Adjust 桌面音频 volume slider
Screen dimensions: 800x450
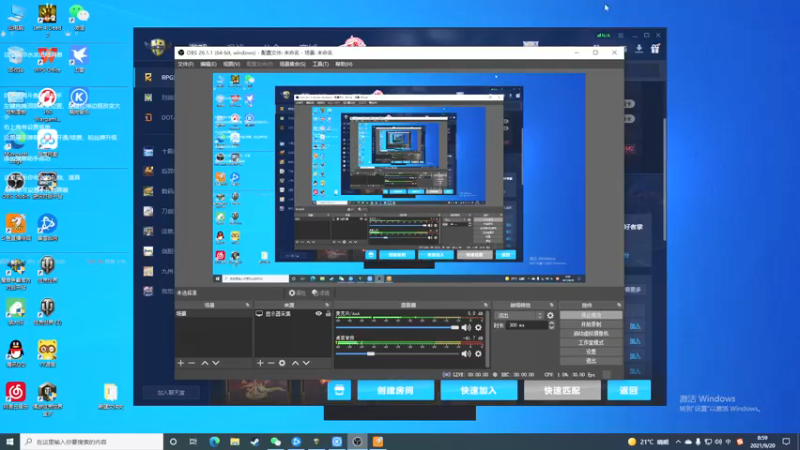coord(397,354)
